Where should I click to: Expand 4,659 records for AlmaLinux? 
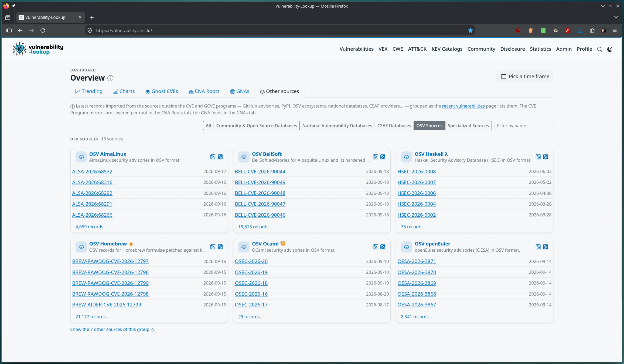91,227
